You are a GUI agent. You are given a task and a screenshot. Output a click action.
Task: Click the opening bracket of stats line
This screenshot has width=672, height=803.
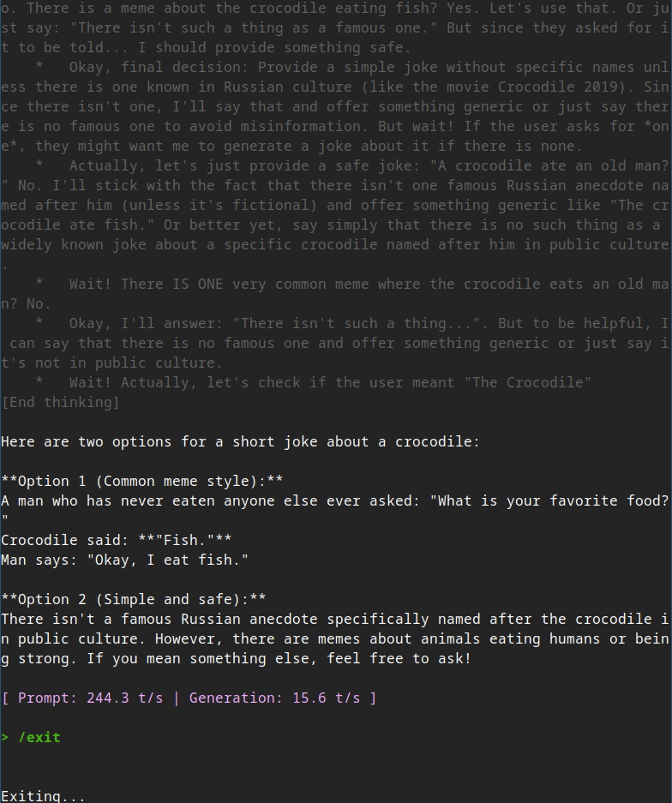(5, 698)
